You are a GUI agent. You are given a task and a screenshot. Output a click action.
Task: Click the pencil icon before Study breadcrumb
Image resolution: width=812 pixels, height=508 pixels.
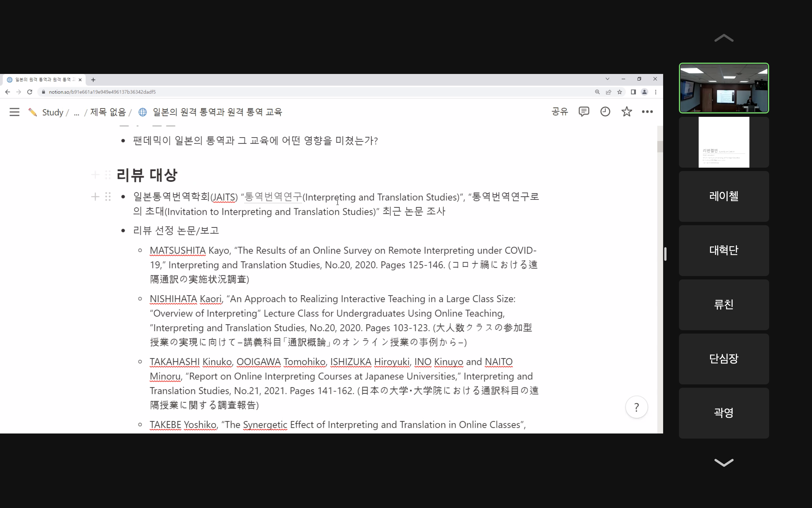[x=32, y=112]
